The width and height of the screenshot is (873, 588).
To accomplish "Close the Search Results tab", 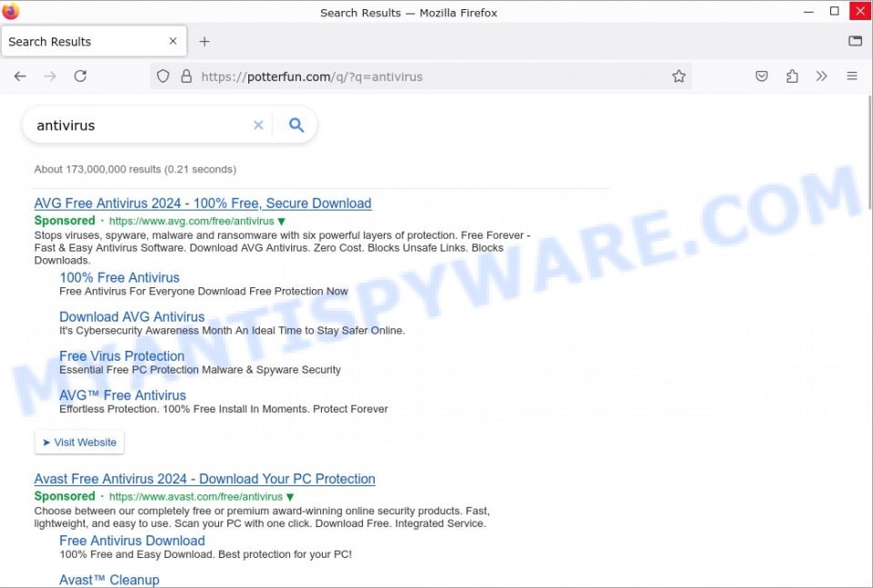I will 173,41.
